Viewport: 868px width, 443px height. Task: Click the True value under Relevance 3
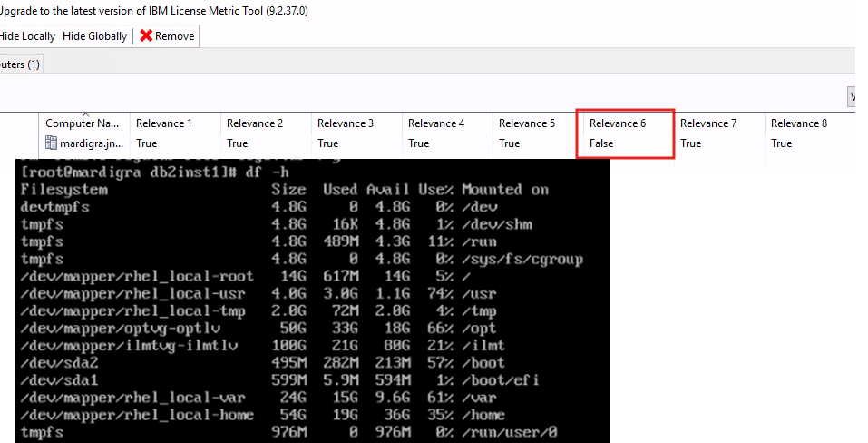point(328,143)
